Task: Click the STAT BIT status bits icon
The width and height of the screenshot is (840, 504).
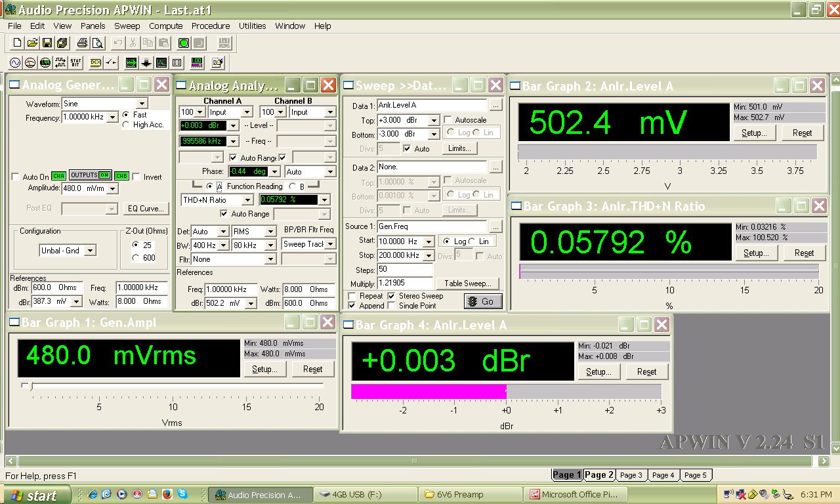Action: tap(75, 63)
